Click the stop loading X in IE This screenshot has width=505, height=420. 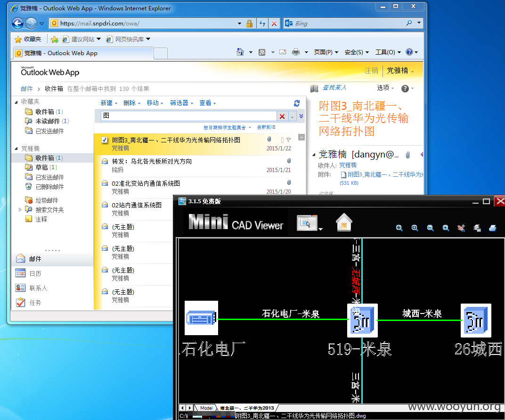point(274,23)
